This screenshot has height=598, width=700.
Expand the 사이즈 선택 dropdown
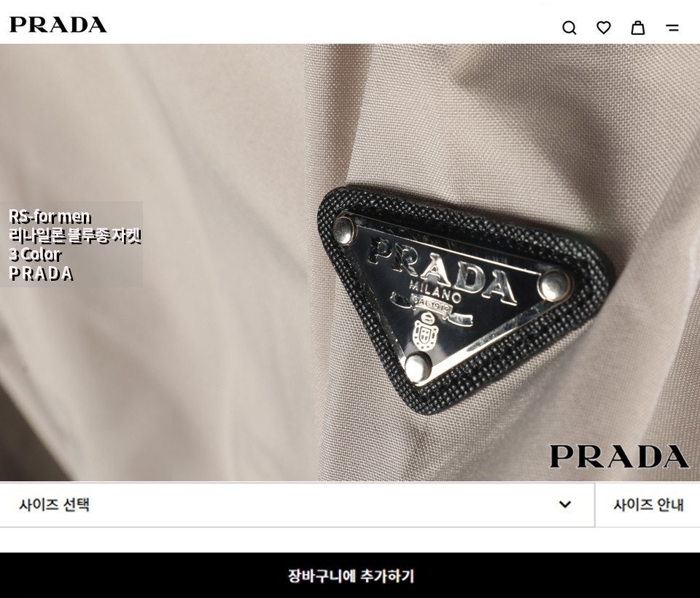tap(297, 505)
